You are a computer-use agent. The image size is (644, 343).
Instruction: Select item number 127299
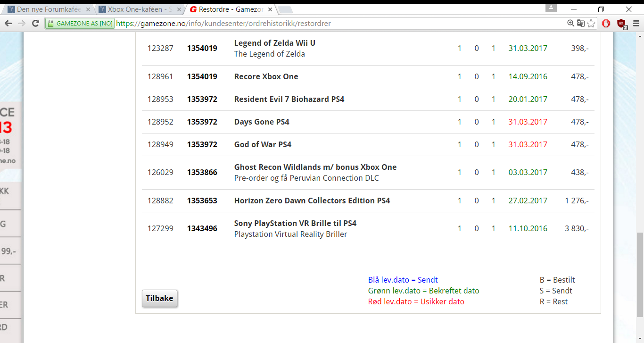(160, 228)
